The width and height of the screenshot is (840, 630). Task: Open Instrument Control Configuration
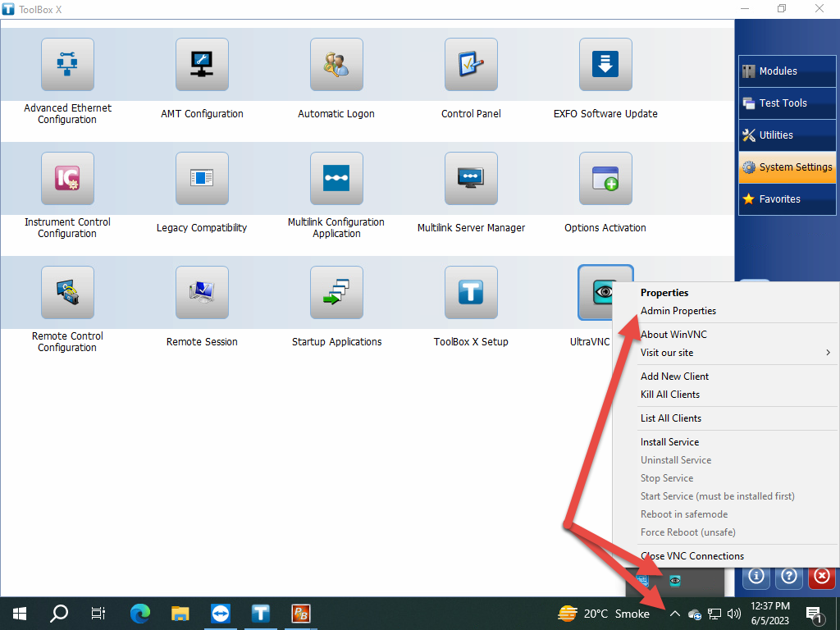67,178
